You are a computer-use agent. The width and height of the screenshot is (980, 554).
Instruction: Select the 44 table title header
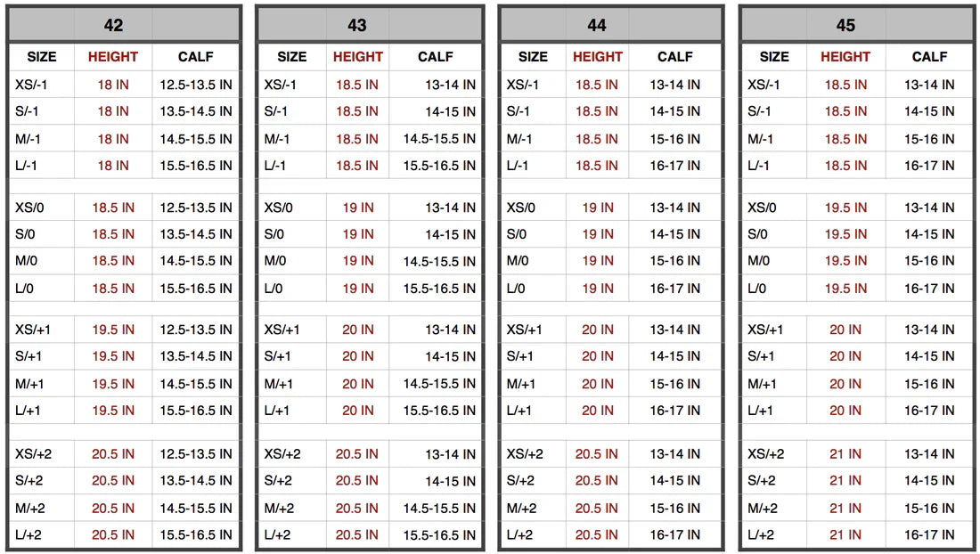pyautogui.click(x=597, y=25)
